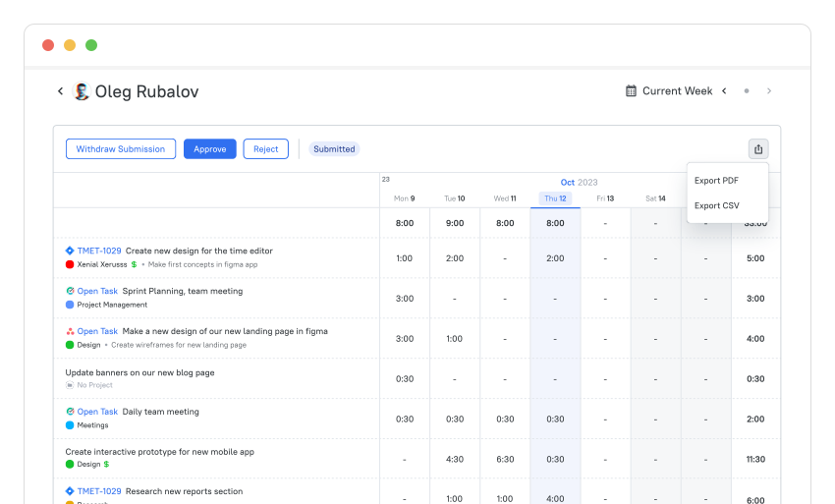Viewport: 835px width, 504px height.
Task: Go back using the arrow beside Oleg Rubalov
Action: click(60, 91)
